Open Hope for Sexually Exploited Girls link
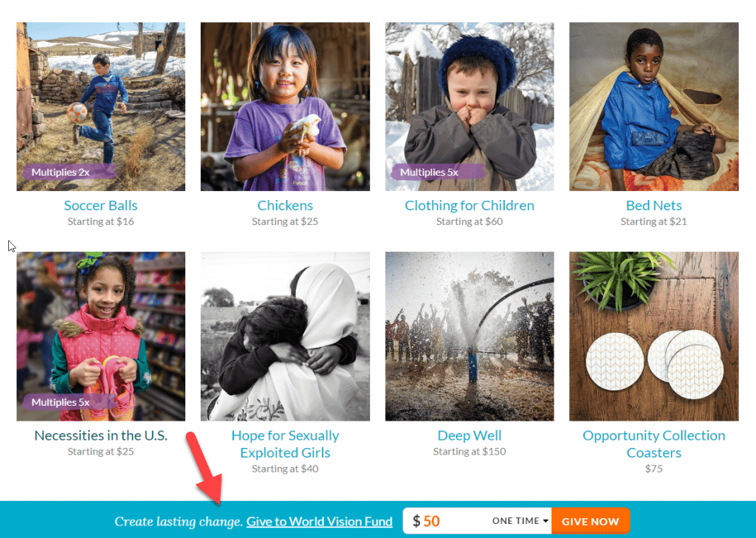The height and width of the screenshot is (538, 756). (x=285, y=444)
